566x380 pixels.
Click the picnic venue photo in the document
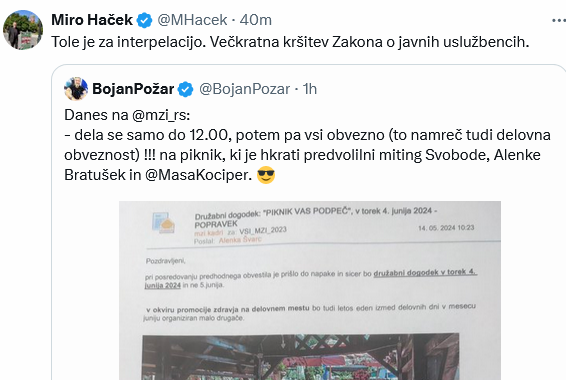[300, 357]
